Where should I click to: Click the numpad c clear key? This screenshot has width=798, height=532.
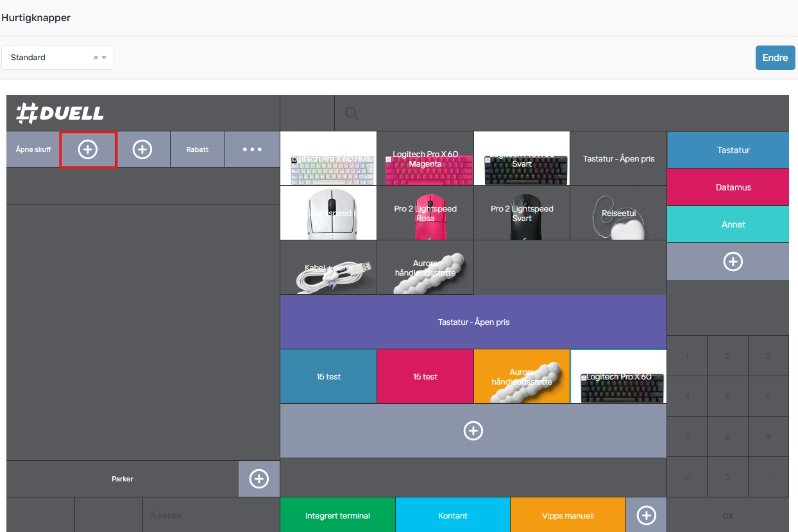[687, 477]
